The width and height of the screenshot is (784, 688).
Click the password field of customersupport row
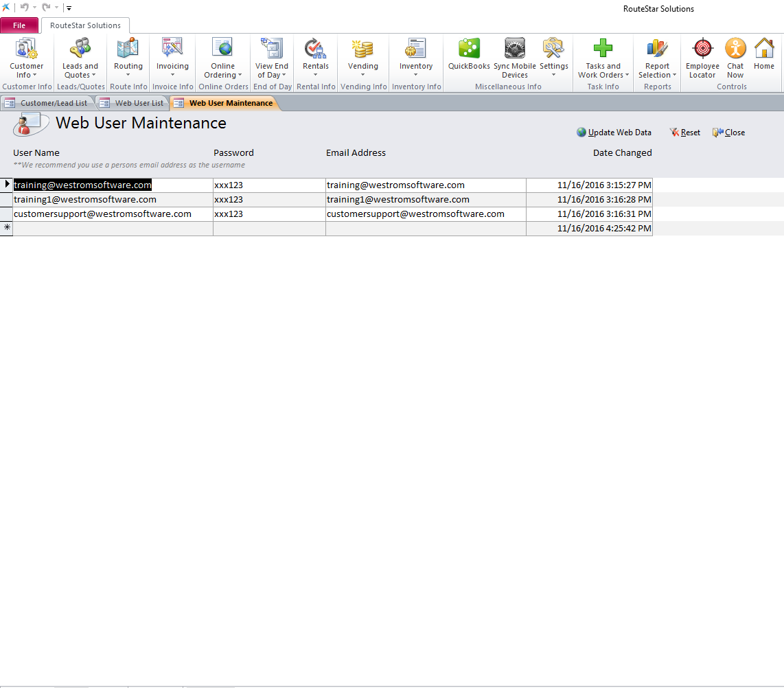pos(270,214)
